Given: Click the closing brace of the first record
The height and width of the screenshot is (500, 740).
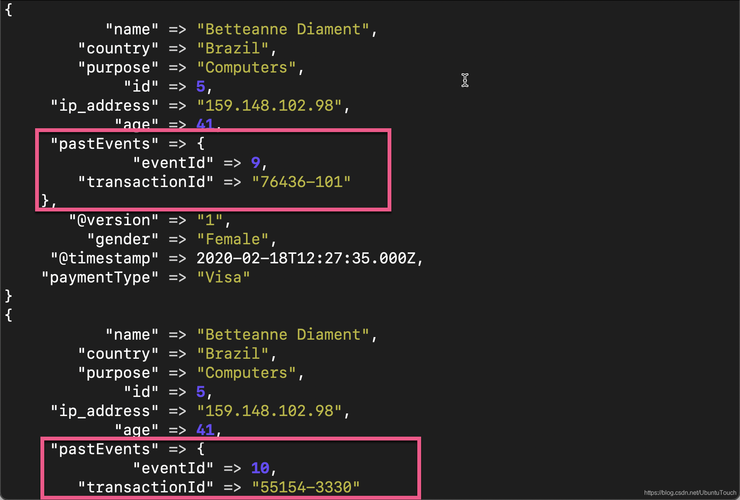Looking at the screenshot, I should [8, 296].
